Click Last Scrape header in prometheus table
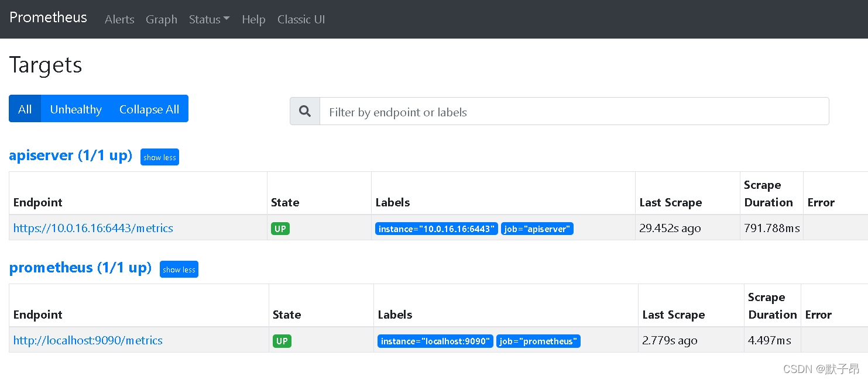Image resolution: width=868 pixels, height=380 pixels. pyautogui.click(x=674, y=315)
